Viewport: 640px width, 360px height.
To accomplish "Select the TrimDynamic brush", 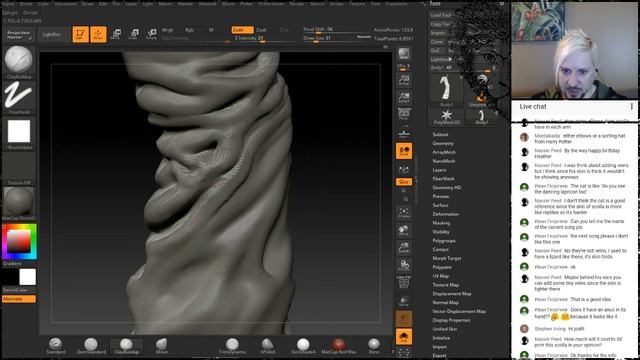I will click(232, 346).
